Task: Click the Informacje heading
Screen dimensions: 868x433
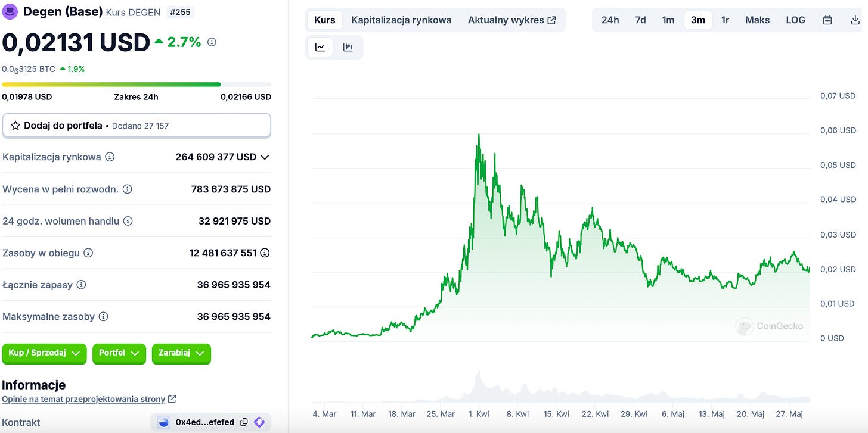Action: pos(34,385)
